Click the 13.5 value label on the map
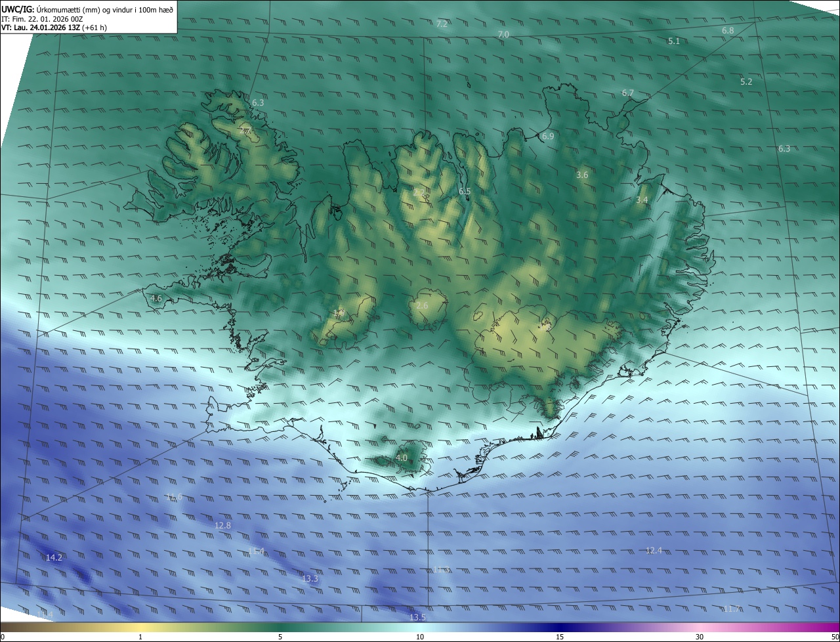The image size is (840, 642). click(x=417, y=617)
